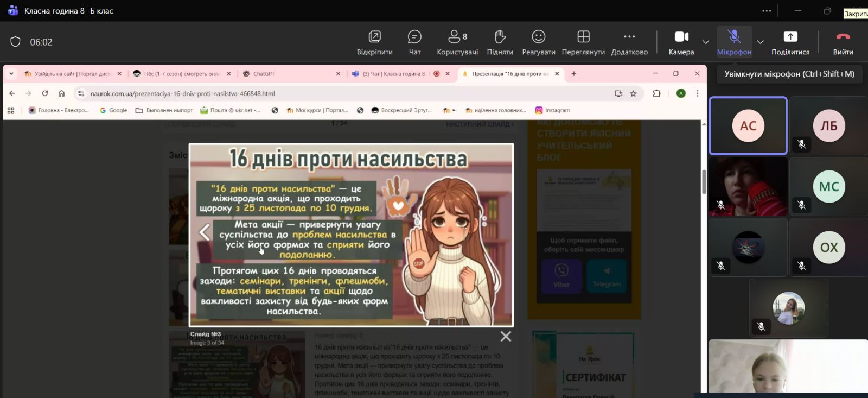Leave the meeting with Вийти
The width and height of the screenshot is (868, 398).
(843, 42)
